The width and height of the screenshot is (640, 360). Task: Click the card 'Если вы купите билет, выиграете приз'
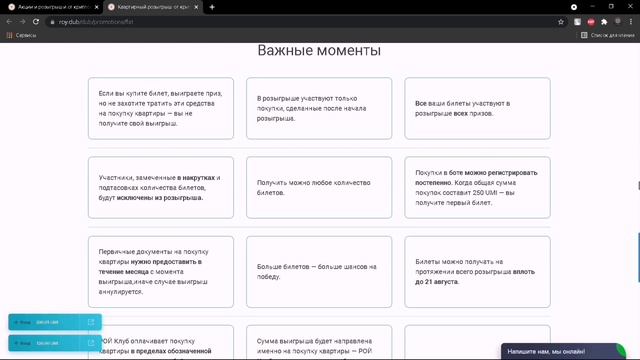pos(161,108)
